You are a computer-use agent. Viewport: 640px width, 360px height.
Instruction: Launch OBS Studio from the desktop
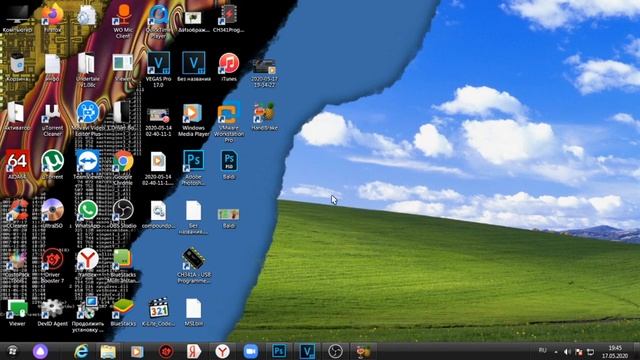click(x=123, y=214)
